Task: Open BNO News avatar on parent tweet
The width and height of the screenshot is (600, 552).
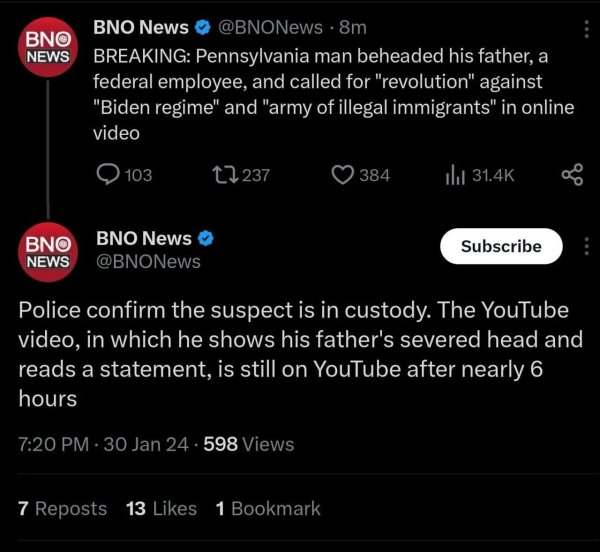Action: click(x=48, y=47)
